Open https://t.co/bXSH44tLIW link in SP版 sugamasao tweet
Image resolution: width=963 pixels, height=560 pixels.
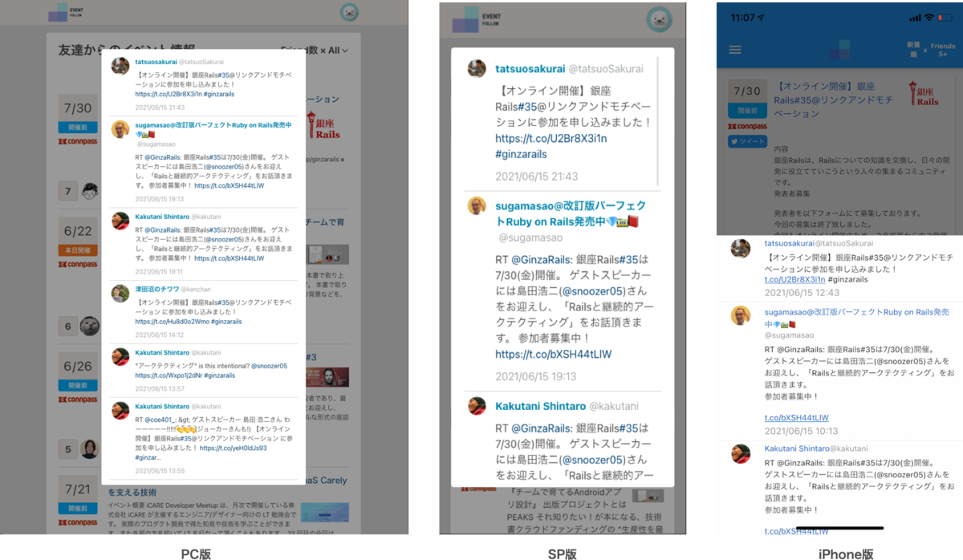click(554, 354)
